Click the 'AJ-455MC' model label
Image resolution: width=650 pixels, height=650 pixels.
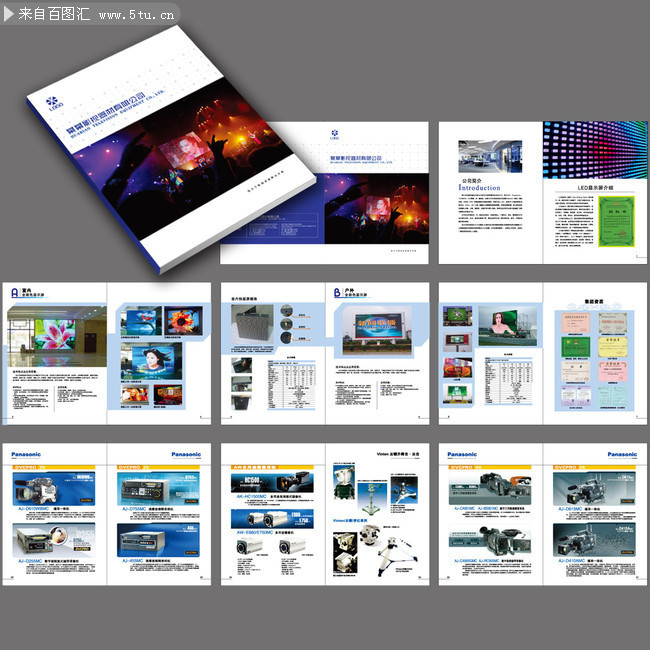133,560
